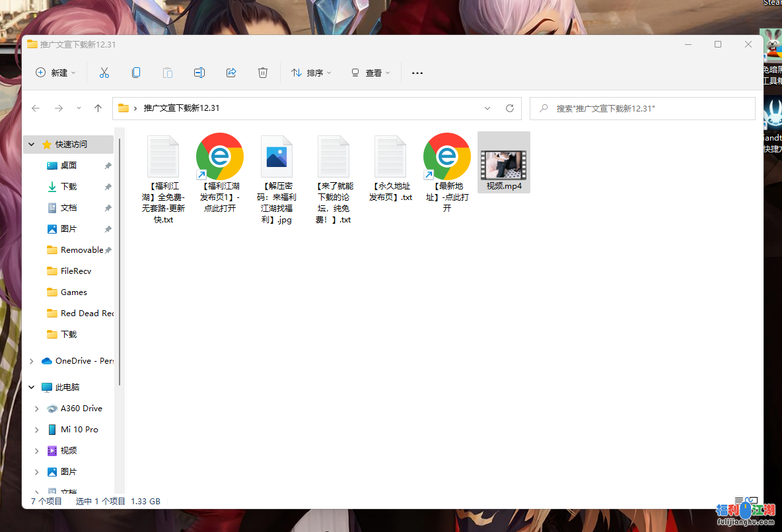Click the Delete trash can icon
The width and height of the screenshot is (782, 532).
(263, 73)
